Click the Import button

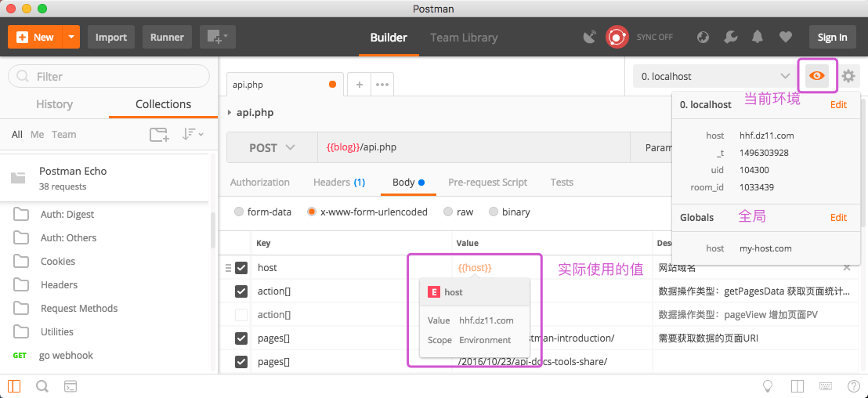[x=111, y=37]
